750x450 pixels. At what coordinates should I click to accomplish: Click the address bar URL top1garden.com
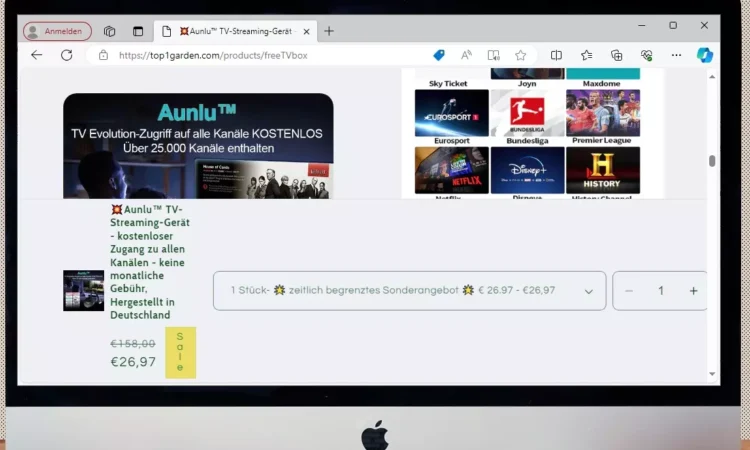pyautogui.click(x=213, y=55)
